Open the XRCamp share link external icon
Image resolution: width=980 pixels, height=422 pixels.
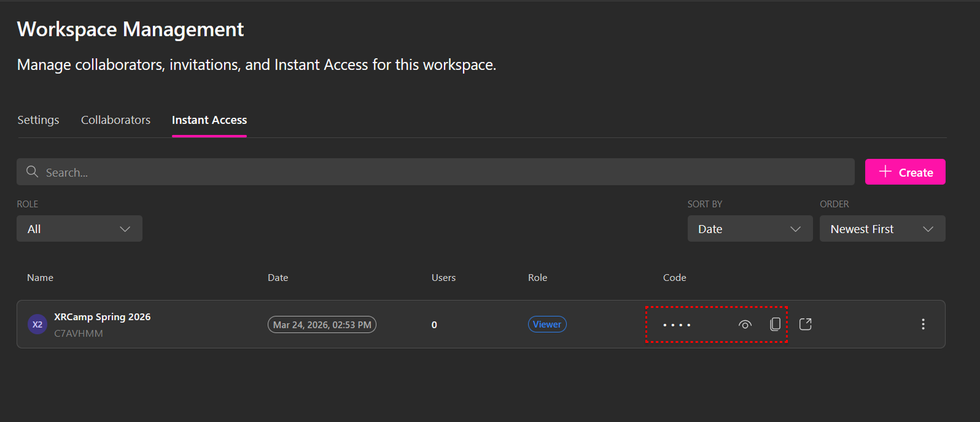point(805,324)
